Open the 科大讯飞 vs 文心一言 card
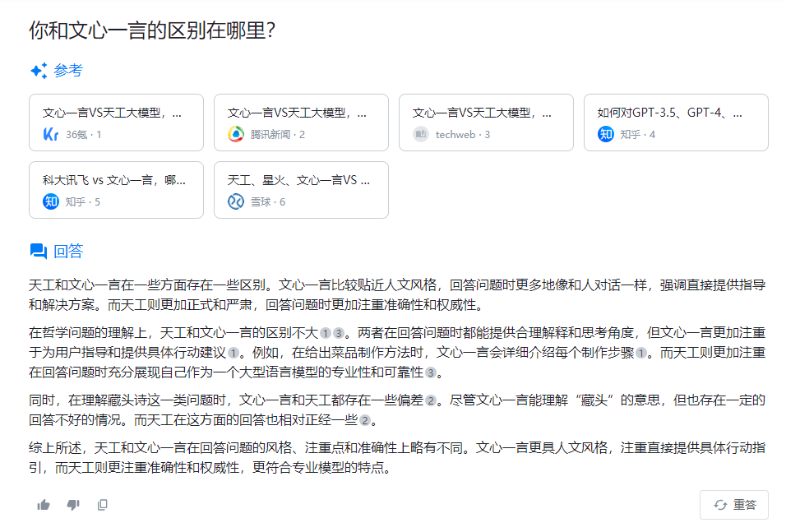This screenshot has width=786, height=532. 116,190
